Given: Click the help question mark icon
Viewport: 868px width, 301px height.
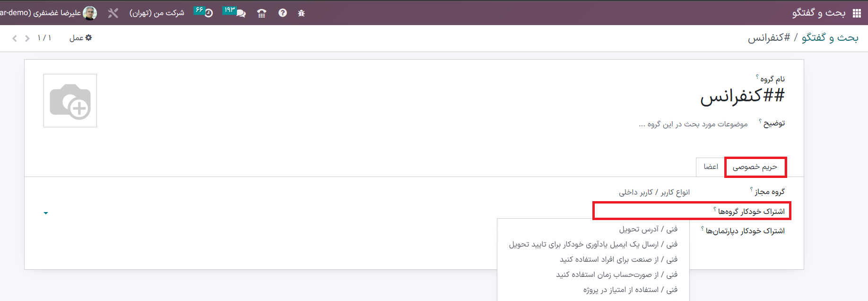Looking at the screenshot, I should coord(283,13).
